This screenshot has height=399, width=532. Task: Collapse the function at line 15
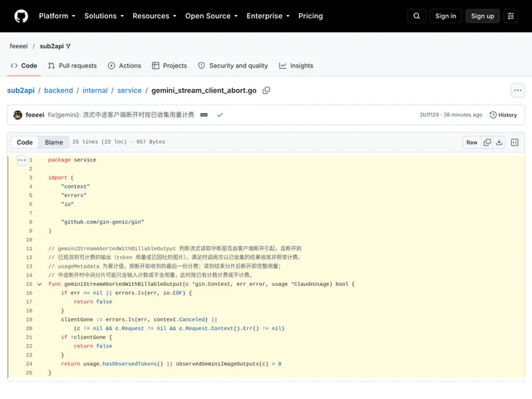[39, 284]
